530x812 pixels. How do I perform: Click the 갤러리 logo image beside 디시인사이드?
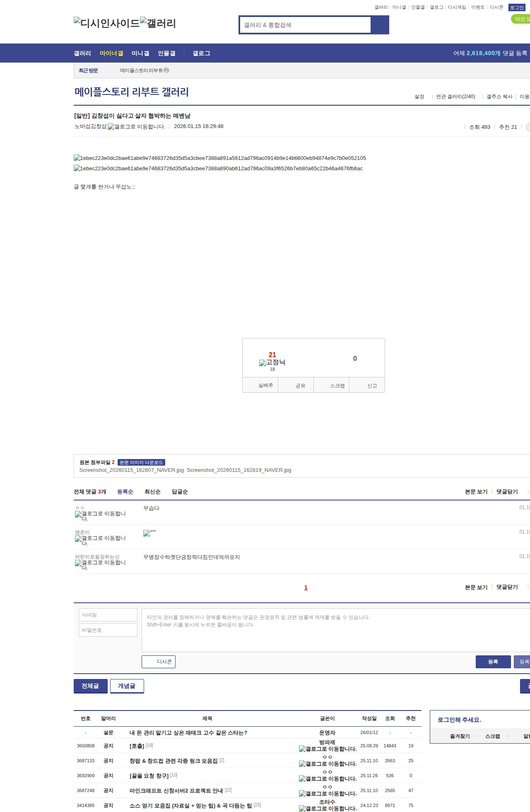(x=158, y=23)
